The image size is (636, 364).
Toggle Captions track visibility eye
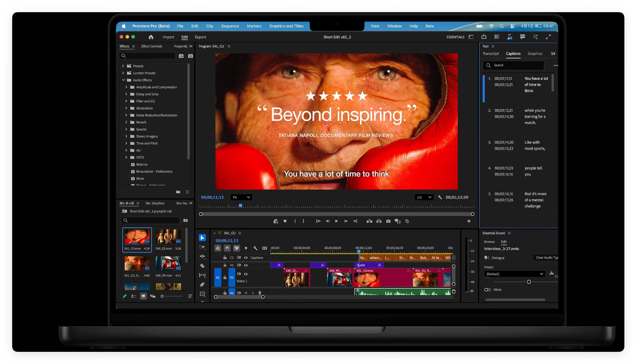point(245,258)
